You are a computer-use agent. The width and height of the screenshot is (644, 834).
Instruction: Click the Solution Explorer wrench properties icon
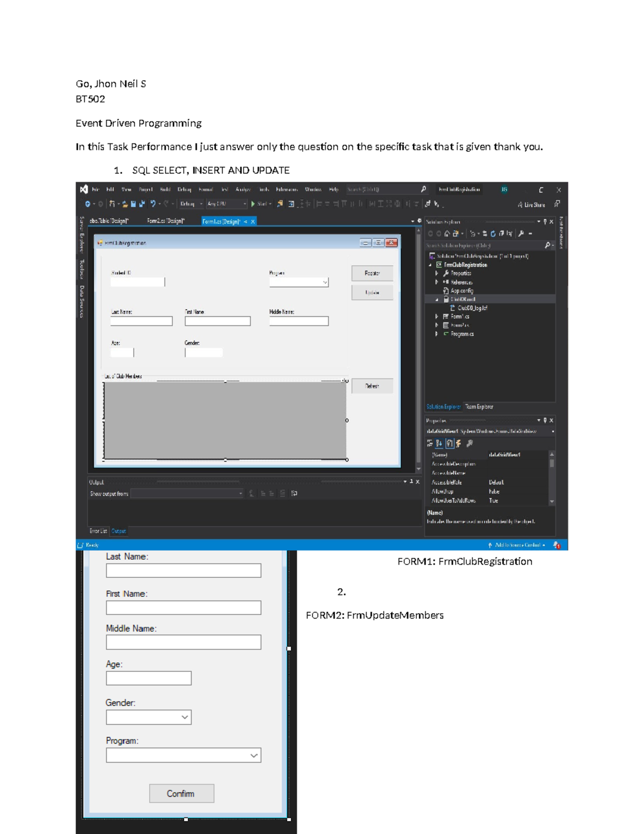pyautogui.click(x=521, y=234)
